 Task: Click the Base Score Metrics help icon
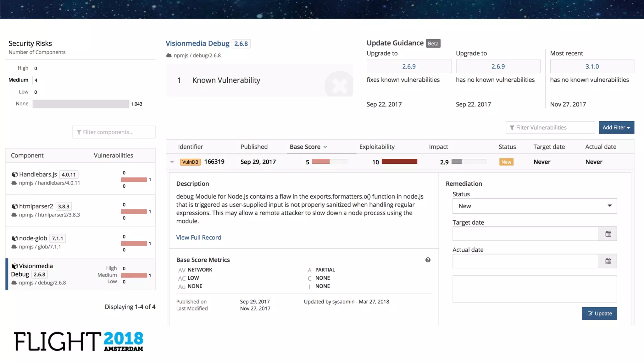point(428,260)
